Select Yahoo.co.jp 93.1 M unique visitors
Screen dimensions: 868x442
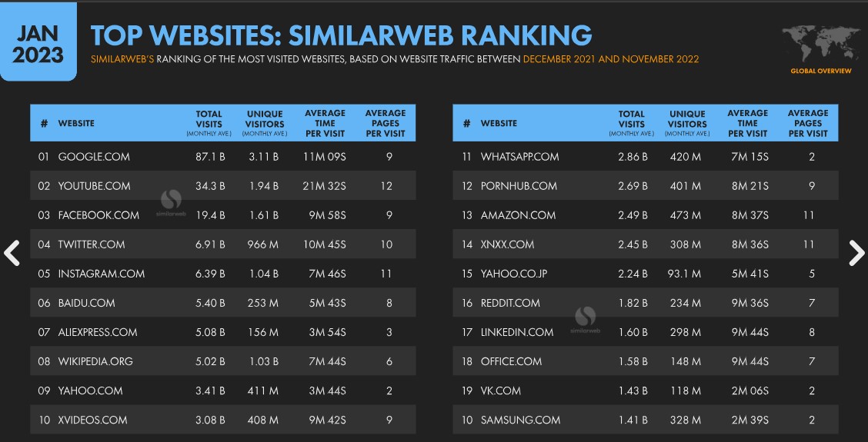685,274
